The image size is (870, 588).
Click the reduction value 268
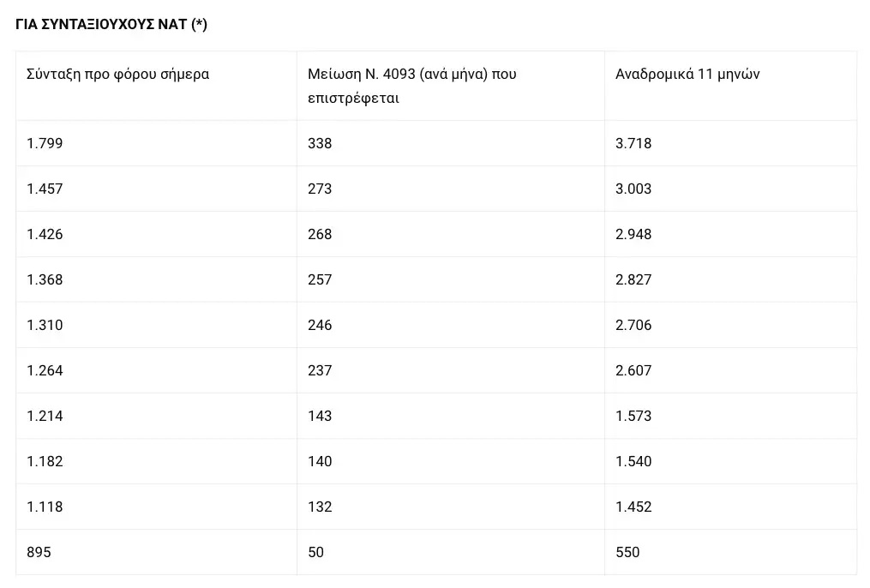coord(320,234)
